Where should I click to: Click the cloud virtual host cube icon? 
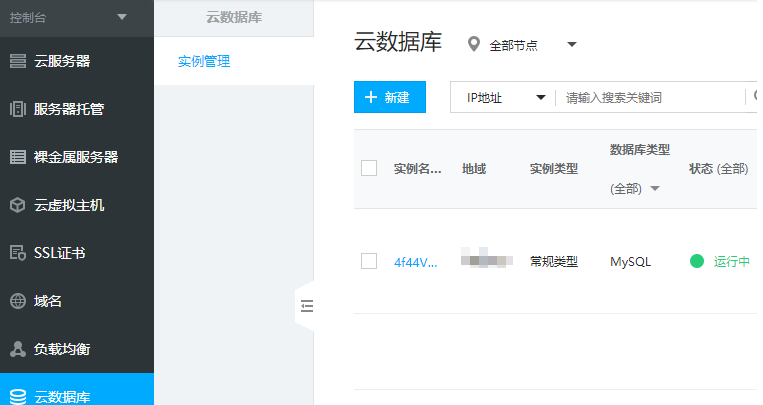[17, 205]
